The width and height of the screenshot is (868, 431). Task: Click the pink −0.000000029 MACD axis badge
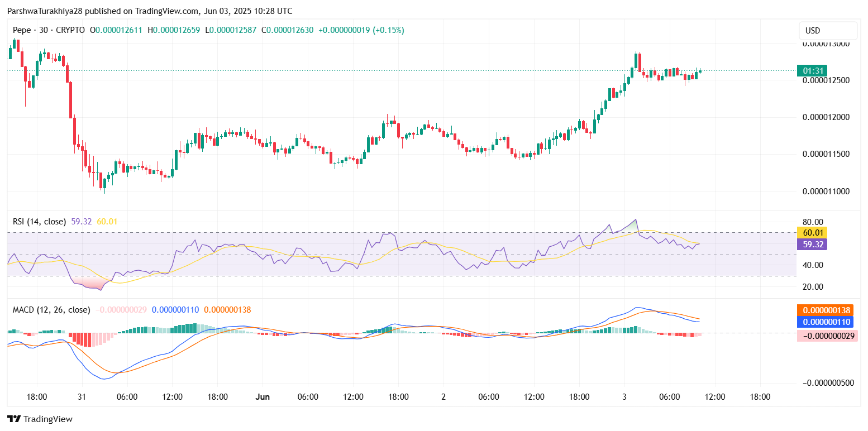tap(827, 336)
